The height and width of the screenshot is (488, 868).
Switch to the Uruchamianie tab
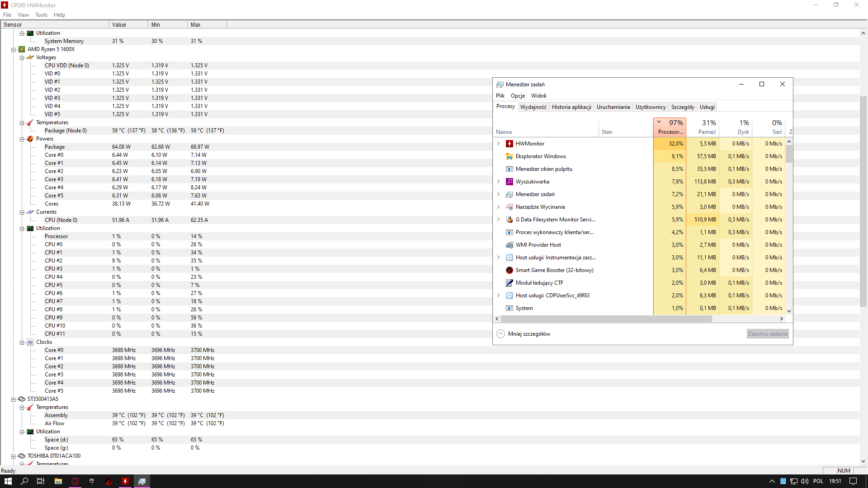coord(613,107)
